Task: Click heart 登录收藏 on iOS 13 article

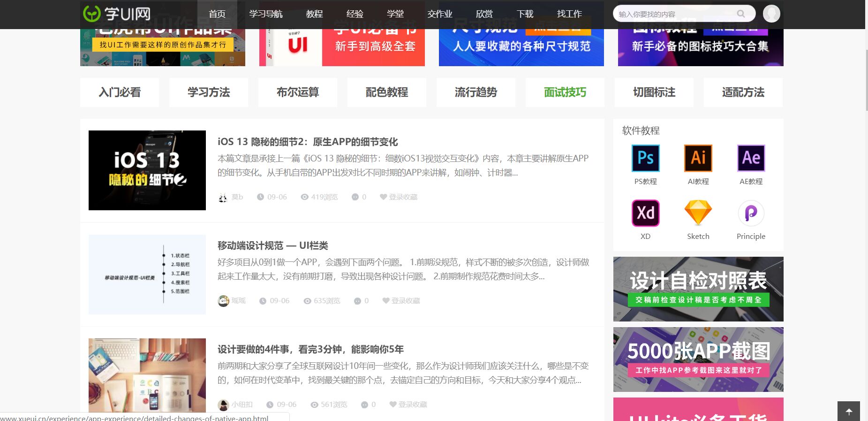Action: [399, 197]
